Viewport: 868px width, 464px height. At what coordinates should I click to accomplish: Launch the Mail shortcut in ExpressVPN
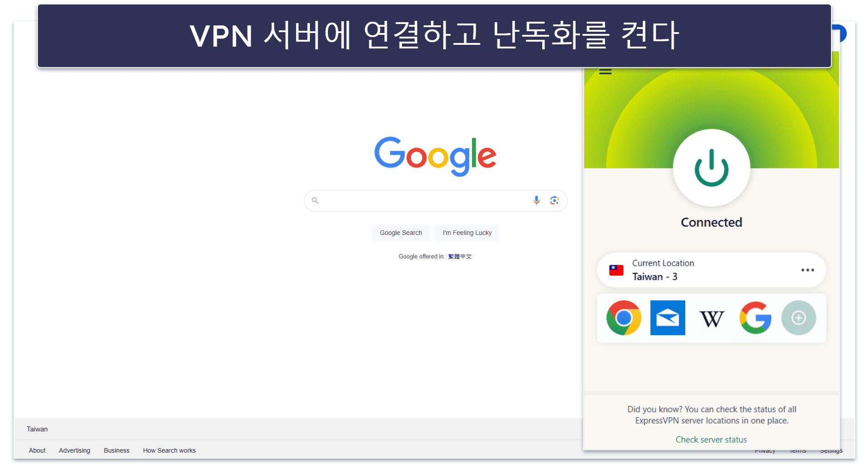[668, 318]
